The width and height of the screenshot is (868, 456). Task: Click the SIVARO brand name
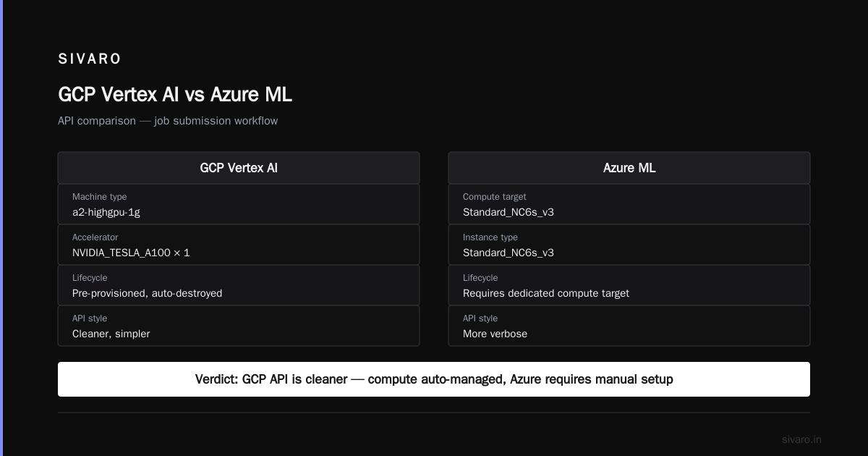coord(90,59)
